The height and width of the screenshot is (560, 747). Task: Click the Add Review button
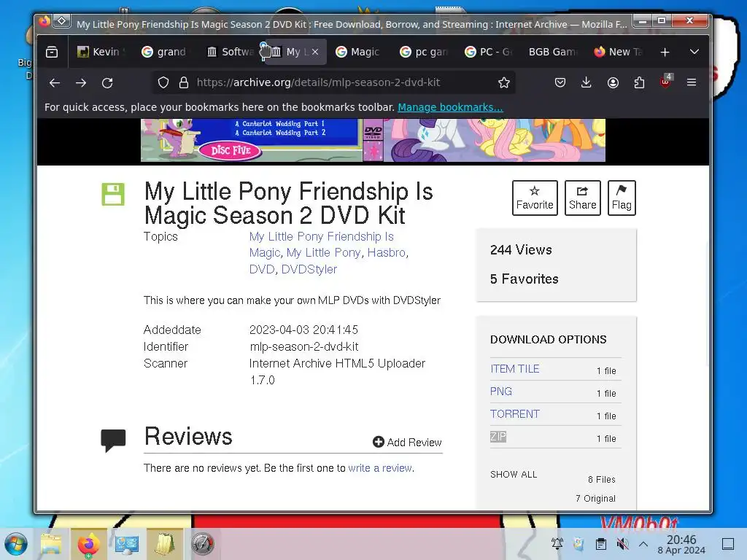pyautogui.click(x=407, y=443)
